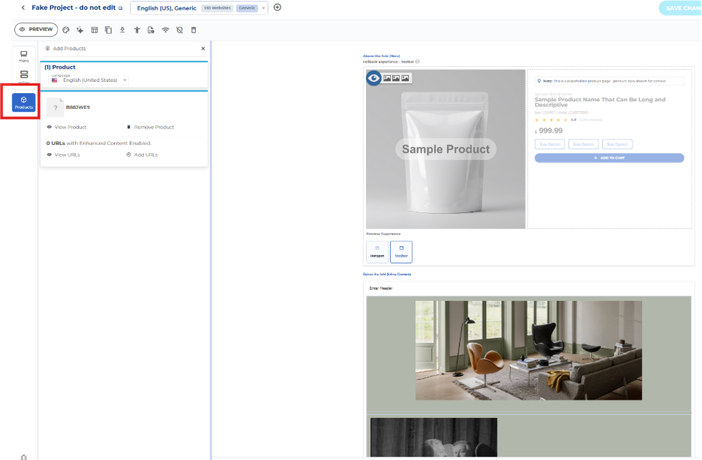Screen dimensions: 702x460
Task: Select the first Size Option button
Action: (x=549, y=144)
